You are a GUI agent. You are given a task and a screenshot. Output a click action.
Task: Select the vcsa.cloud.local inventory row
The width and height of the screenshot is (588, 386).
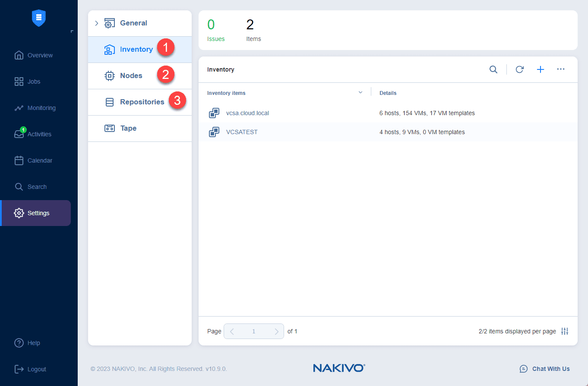388,113
